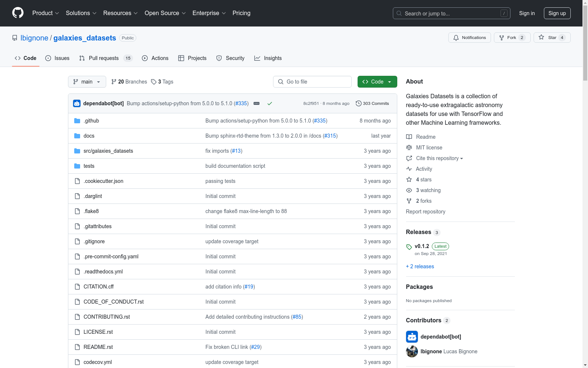Open the .gitattributes file
588x368 pixels.
(97, 226)
